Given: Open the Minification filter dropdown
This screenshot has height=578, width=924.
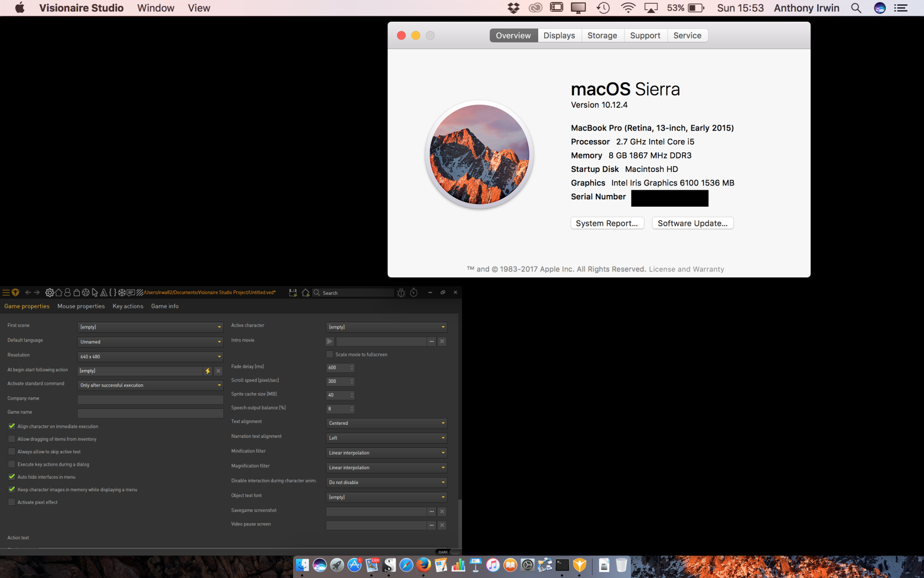Looking at the screenshot, I should point(386,453).
